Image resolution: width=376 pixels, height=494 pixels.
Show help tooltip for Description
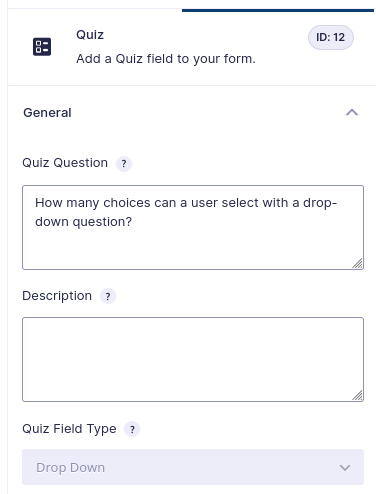click(x=108, y=296)
